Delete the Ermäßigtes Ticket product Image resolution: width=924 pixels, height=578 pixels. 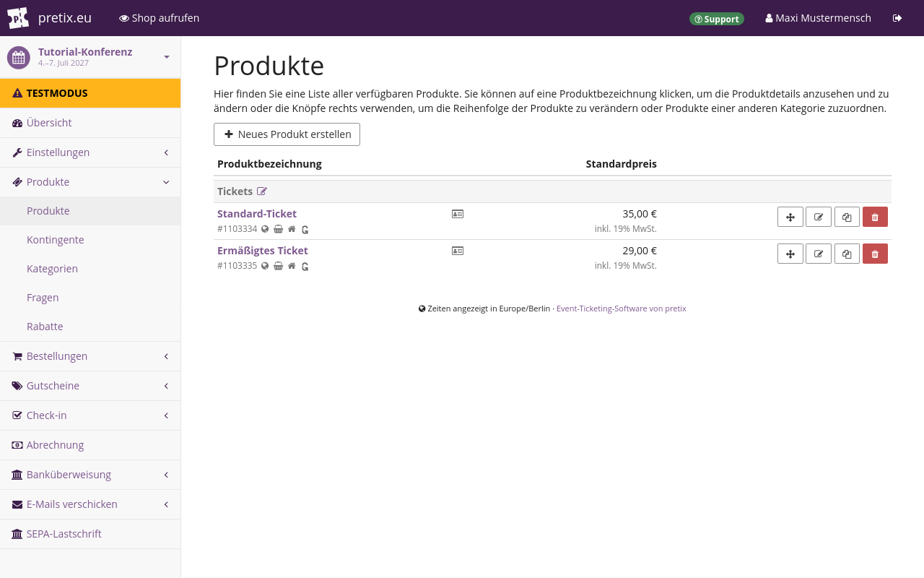pyautogui.click(x=875, y=254)
